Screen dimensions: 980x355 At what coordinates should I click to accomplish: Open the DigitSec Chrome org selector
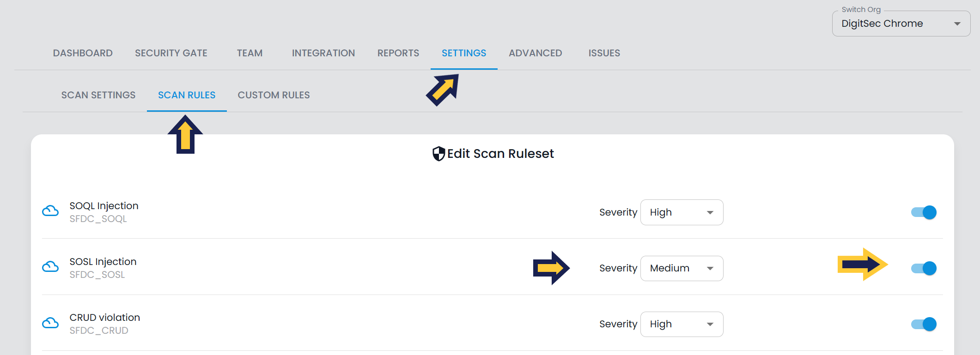[901, 24]
